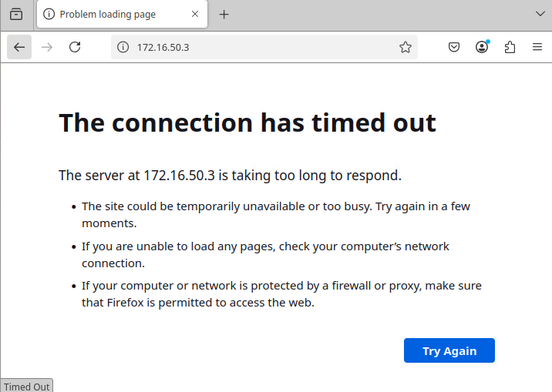The height and width of the screenshot is (392, 552).
Task: Click the forward navigation arrow
Action: [x=47, y=47]
